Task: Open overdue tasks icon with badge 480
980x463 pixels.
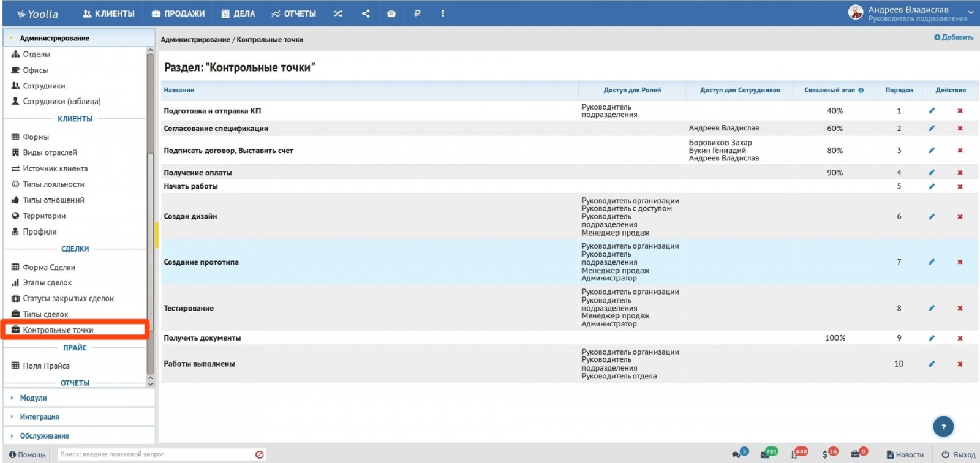Action: pos(799,454)
